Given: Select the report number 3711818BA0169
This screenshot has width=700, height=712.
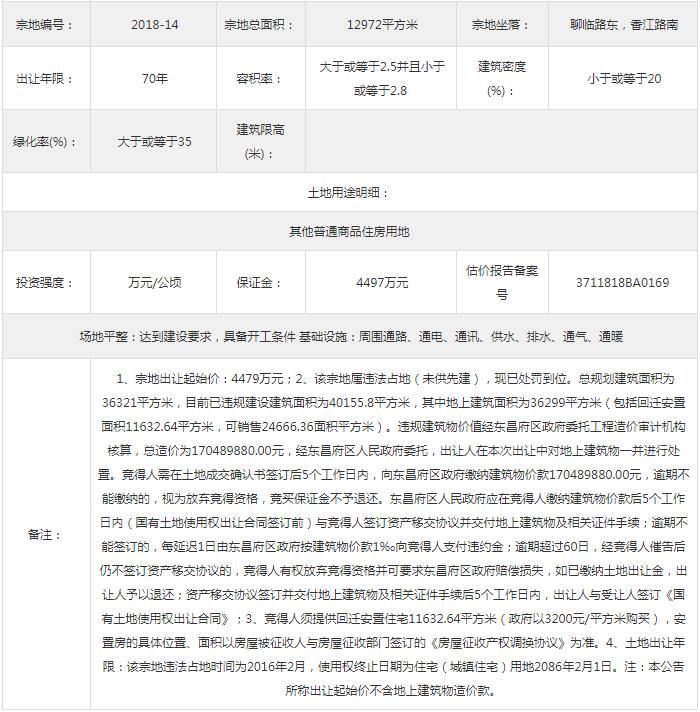Looking at the screenshot, I should click(x=623, y=282).
